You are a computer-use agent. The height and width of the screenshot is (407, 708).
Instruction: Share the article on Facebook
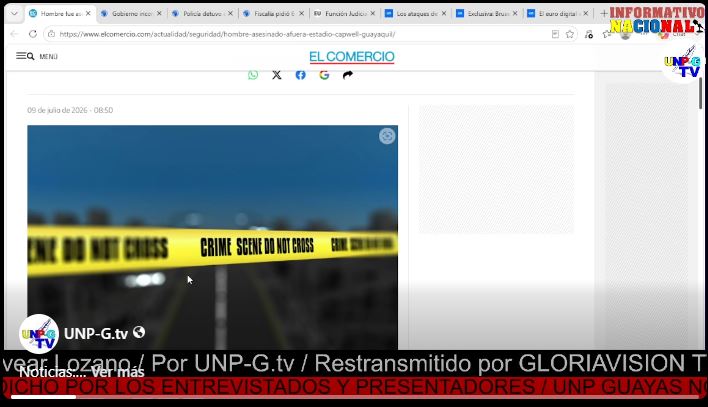click(x=300, y=75)
